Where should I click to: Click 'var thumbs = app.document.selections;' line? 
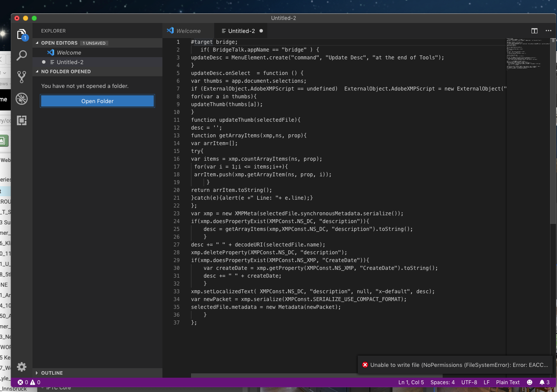(x=249, y=81)
